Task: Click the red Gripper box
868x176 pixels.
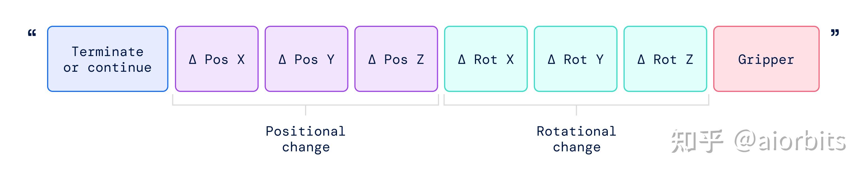Action: [766, 59]
